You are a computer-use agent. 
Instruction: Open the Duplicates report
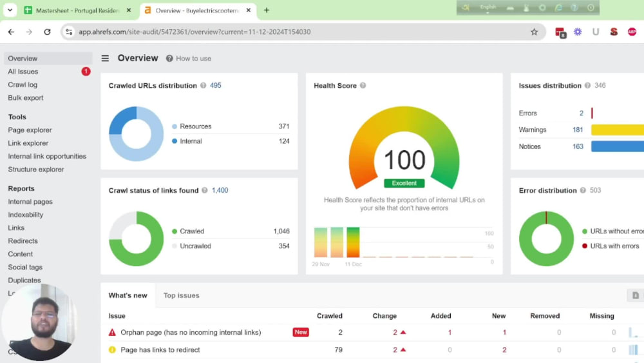[x=24, y=280]
